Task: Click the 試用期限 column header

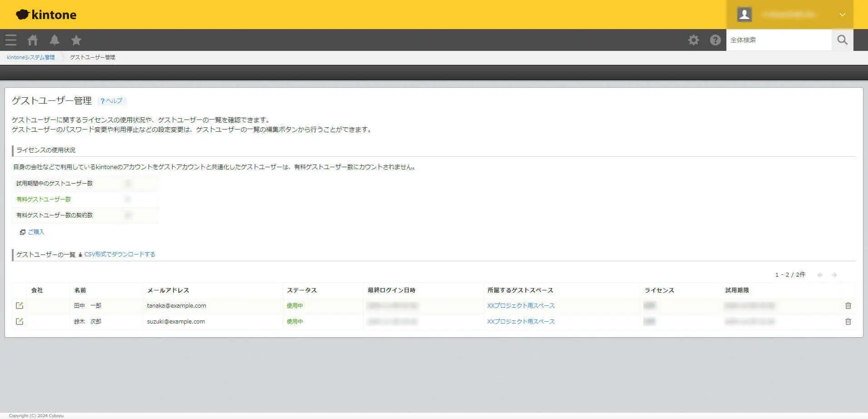Action: coord(737,290)
